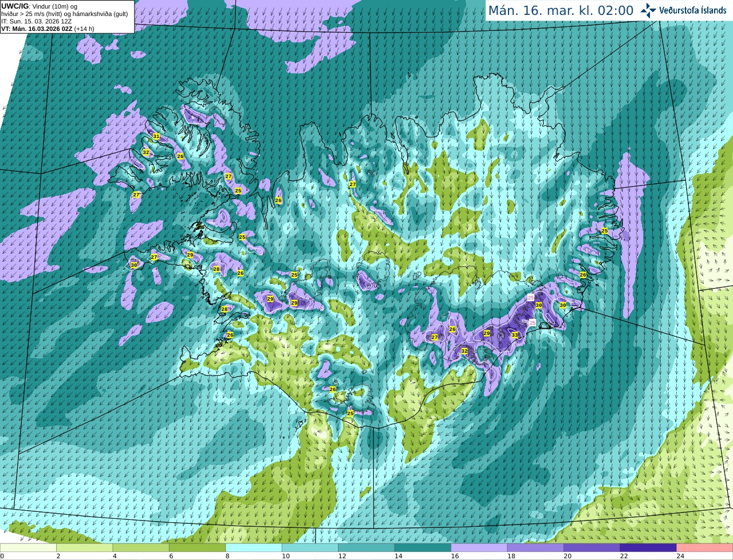
Task: Click the color scale label 24
Action: pos(680,556)
